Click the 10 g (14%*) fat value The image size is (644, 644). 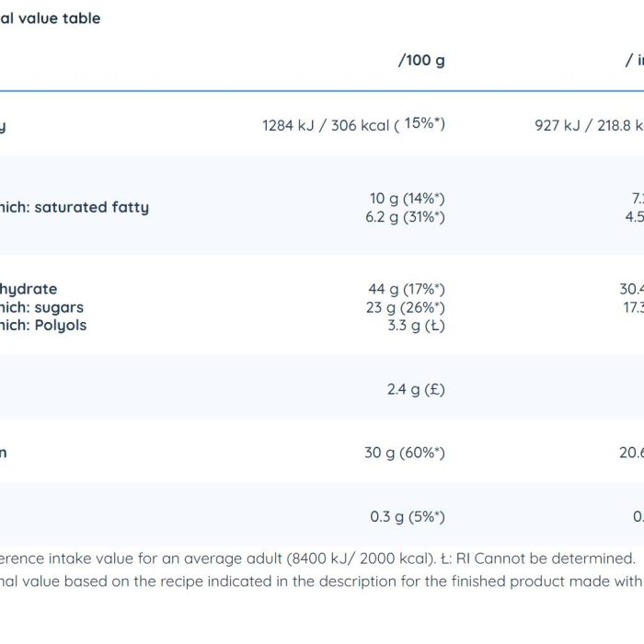pos(407,199)
